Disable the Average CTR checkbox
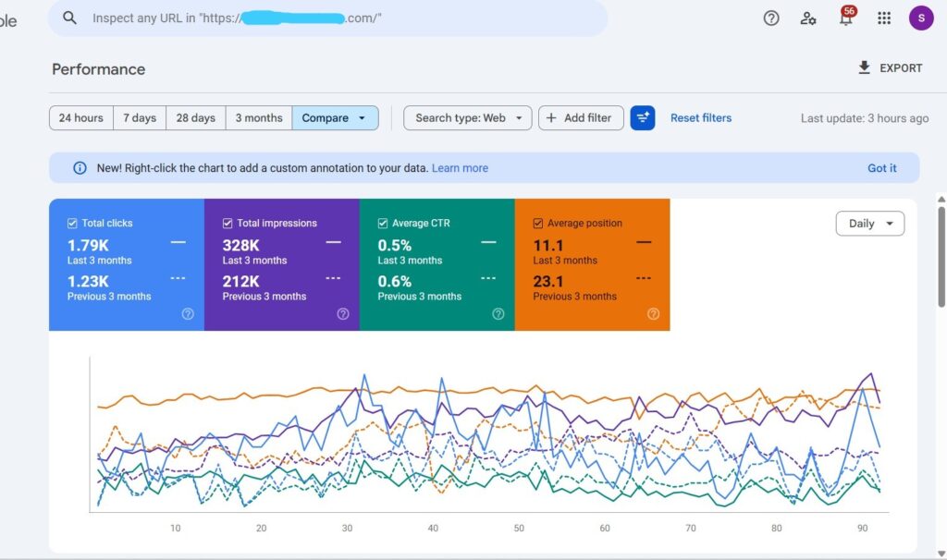Screen dimensions: 947x560 click(383, 224)
